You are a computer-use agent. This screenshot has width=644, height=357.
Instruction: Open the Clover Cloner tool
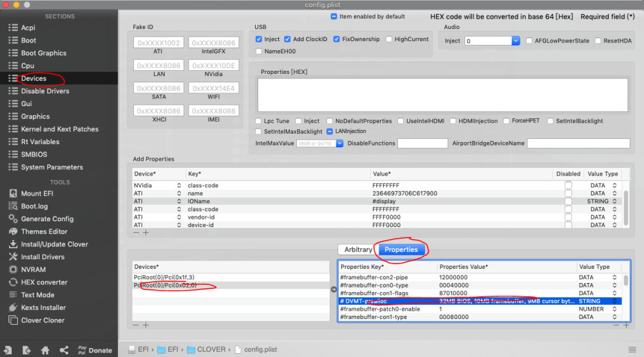(43, 320)
